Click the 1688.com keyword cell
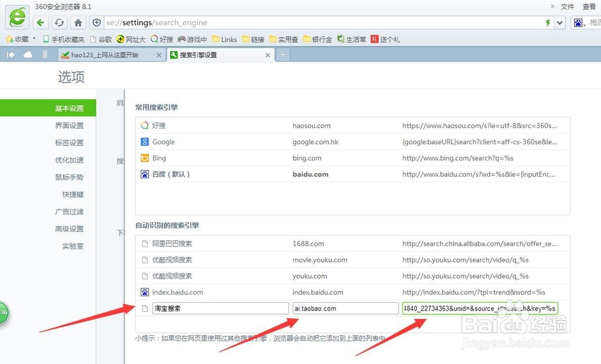601x364 pixels. (x=308, y=243)
